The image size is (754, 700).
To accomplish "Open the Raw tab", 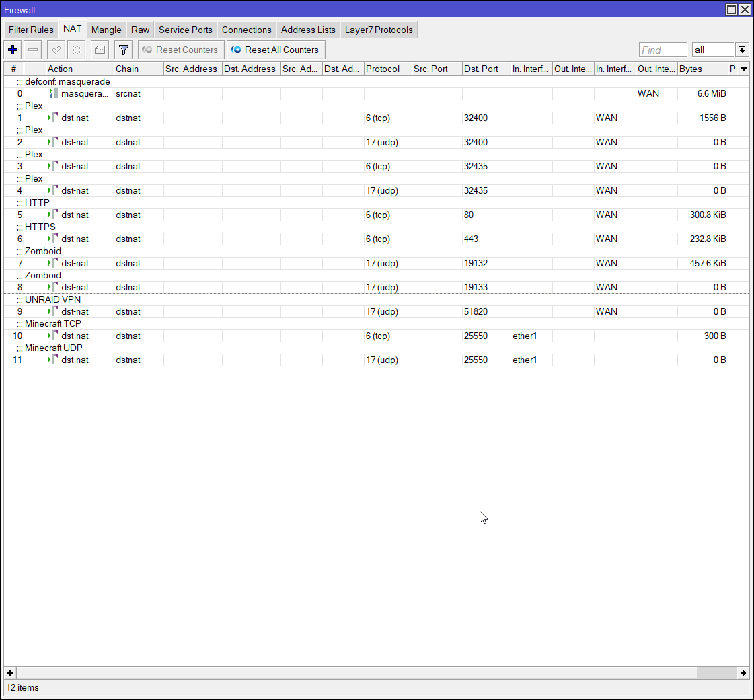I will tap(141, 30).
